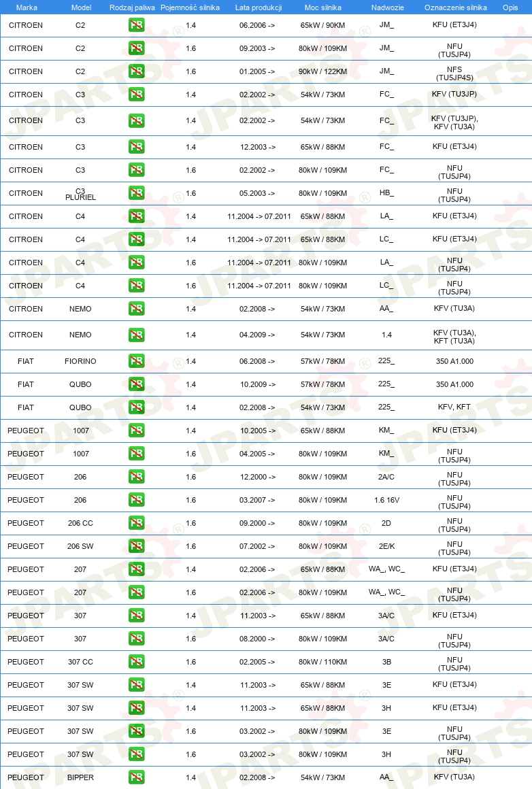Click fuel icon in Fiat Qubo 10.2009 row
This screenshot has height=789, width=532.
click(x=136, y=384)
